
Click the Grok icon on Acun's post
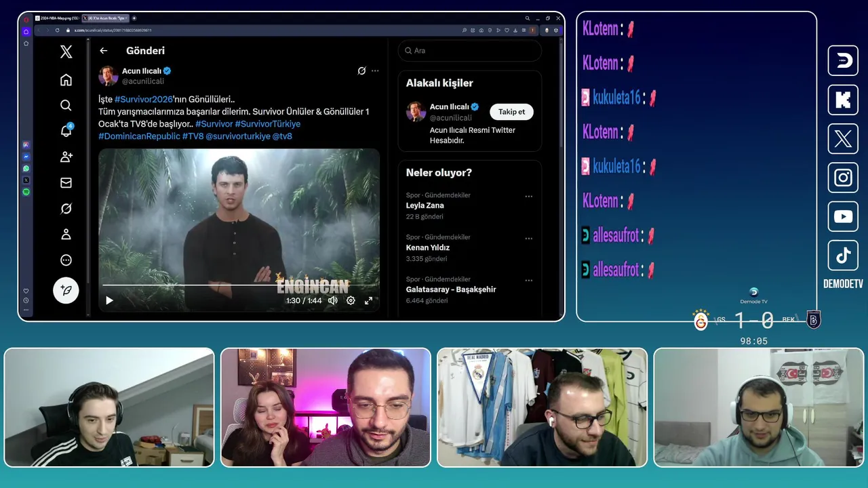pyautogui.click(x=361, y=70)
